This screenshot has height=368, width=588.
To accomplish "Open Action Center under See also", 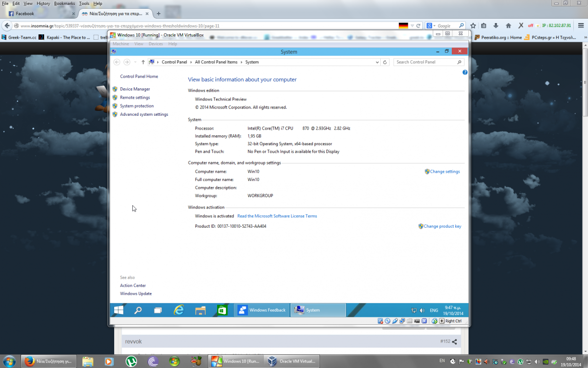I will point(133,286).
